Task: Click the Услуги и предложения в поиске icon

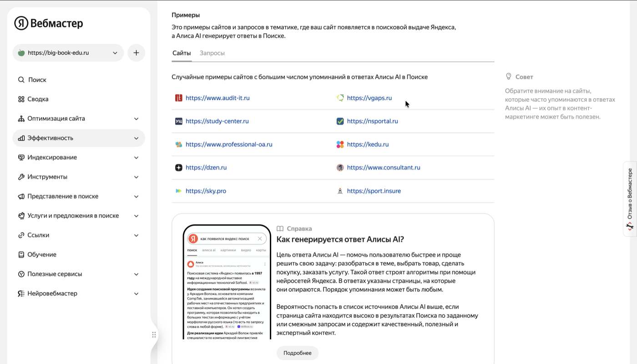Action: click(21, 216)
